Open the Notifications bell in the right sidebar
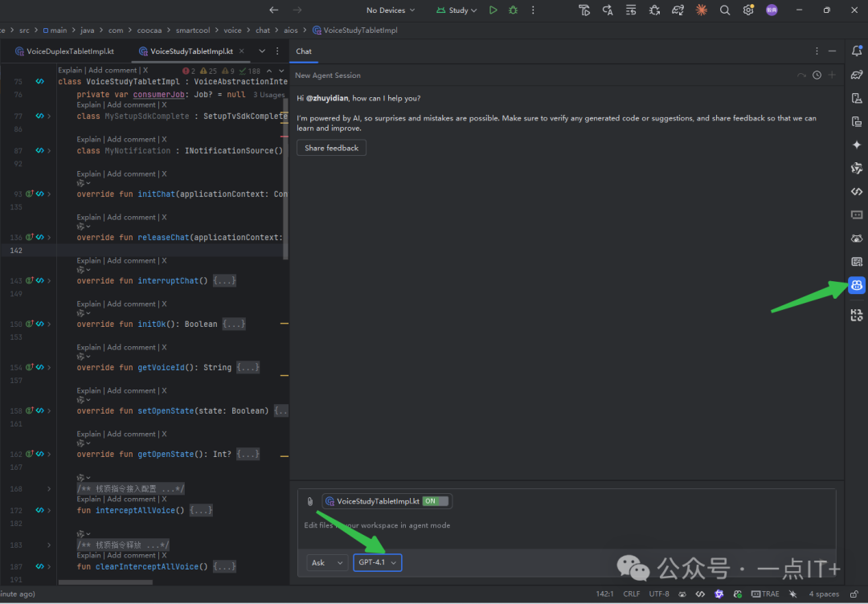The height and width of the screenshot is (604, 868). point(857,51)
